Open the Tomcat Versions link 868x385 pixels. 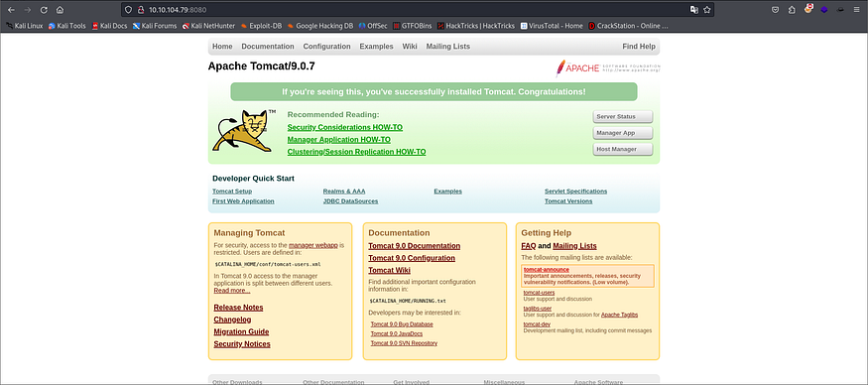point(568,201)
